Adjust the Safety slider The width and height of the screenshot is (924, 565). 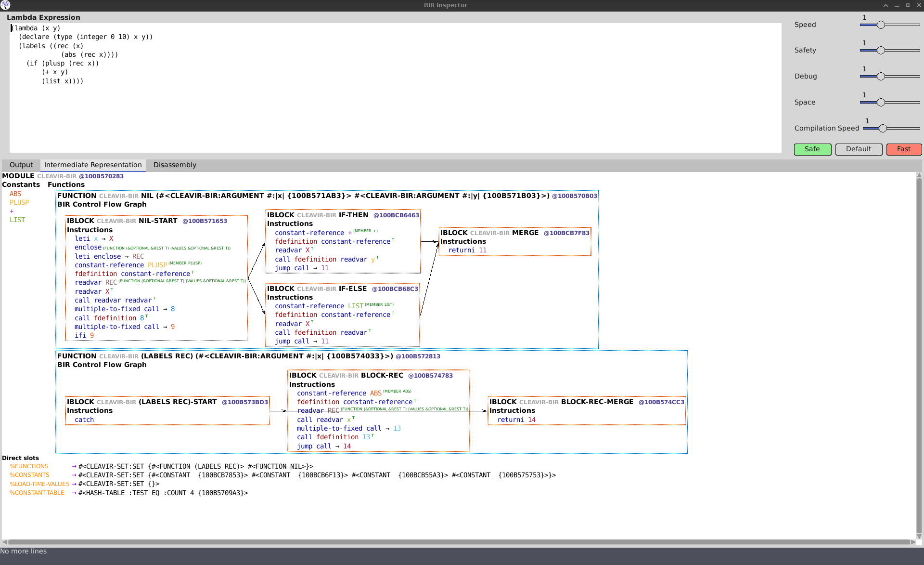890,51
